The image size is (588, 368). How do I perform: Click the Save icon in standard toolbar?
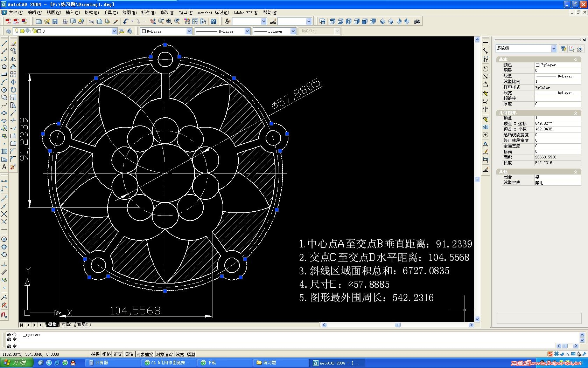(x=55, y=21)
